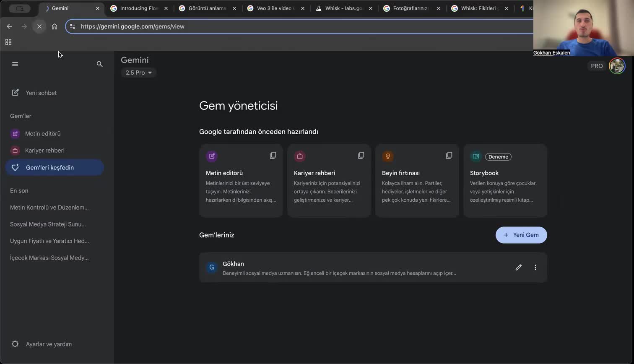Click the Kariyer rehberi sidebar icon
634x364 pixels.
[15, 151]
